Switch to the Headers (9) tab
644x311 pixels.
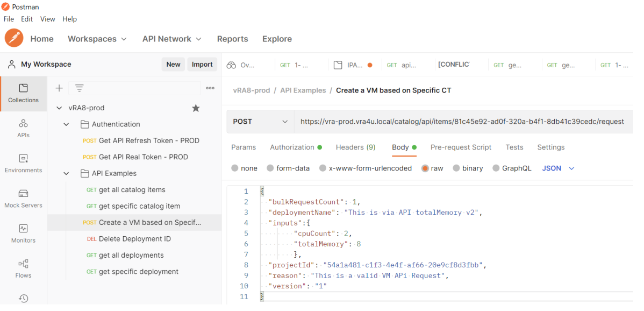(x=355, y=147)
